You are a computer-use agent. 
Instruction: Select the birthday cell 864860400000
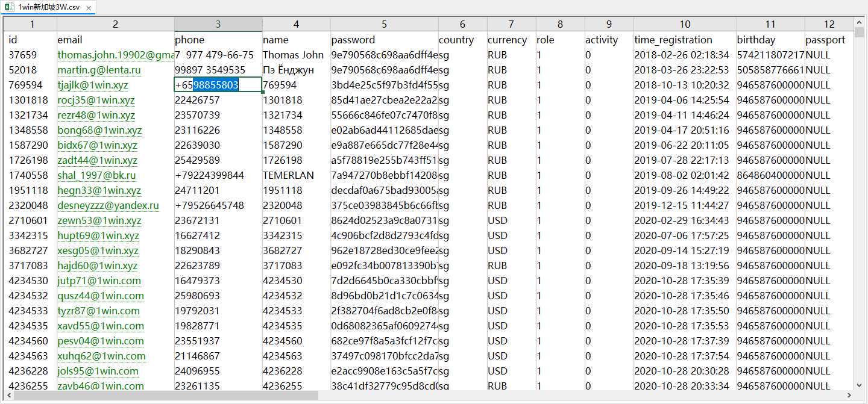click(770, 175)
